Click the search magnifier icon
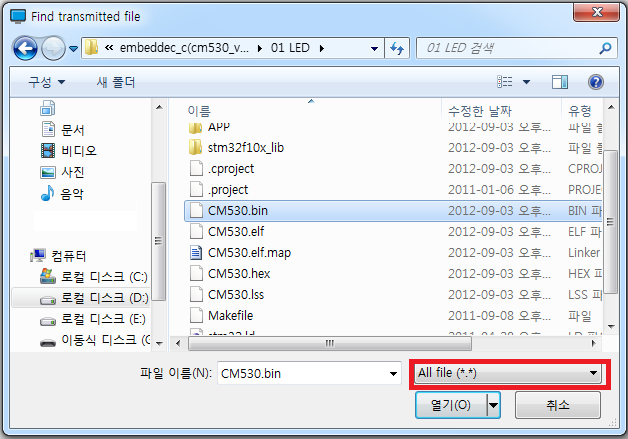 pyautogui.click(x=605, y=48)
